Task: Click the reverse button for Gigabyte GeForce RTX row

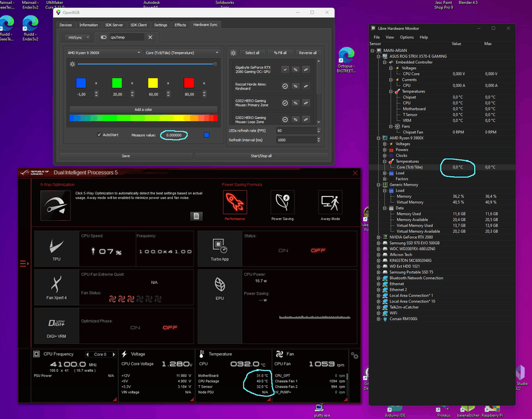Action: click(x=306, y=70)
